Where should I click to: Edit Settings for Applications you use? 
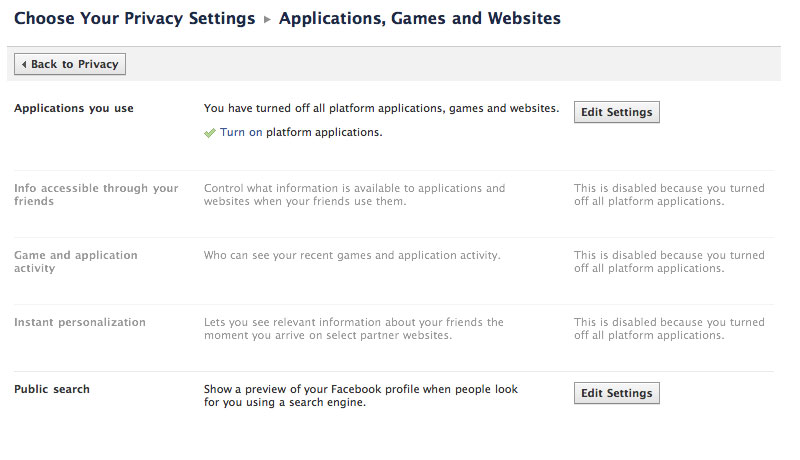click(616, 112)
